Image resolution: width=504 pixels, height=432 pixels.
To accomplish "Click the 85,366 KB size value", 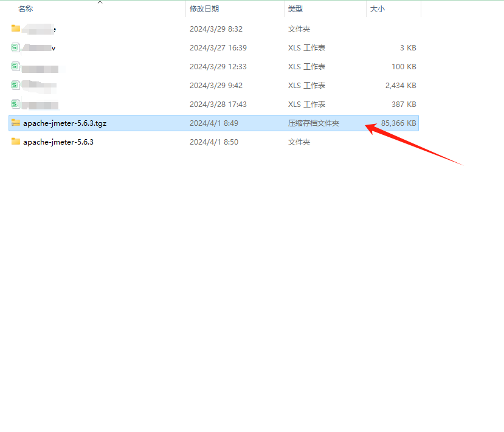I will click(398, 123).
